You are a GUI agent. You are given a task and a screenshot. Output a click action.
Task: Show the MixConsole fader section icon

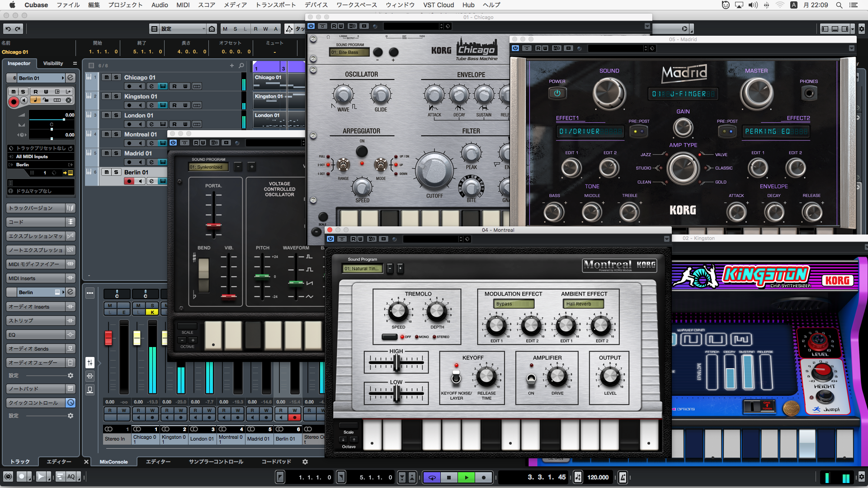pos(90,362)
